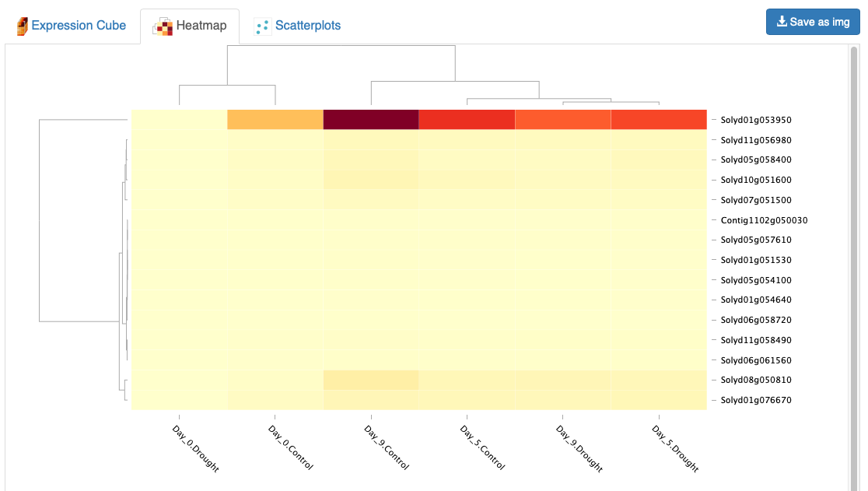Screen dimensions: 868x491
Task: Click the orange Day_0.Control cell in top row
Action: [x=275, y=120]
